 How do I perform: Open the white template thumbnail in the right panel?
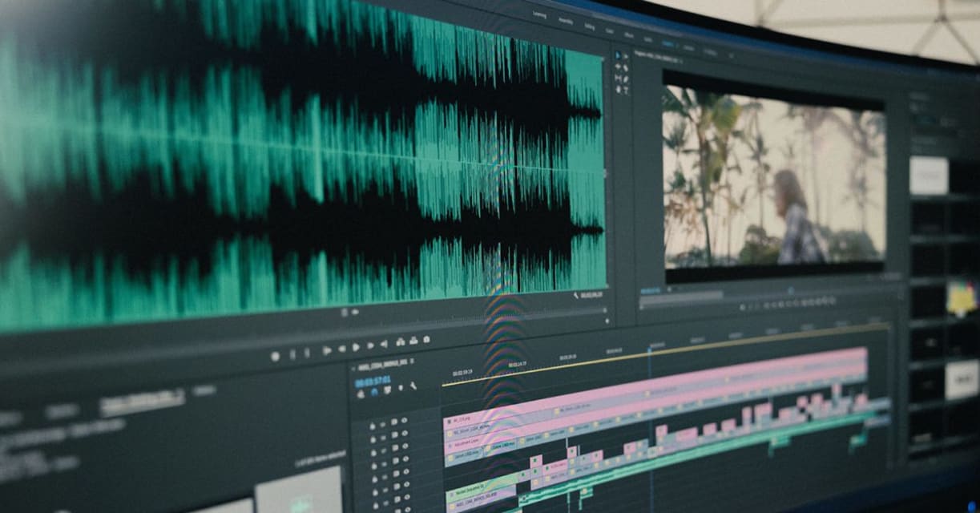pos(929,175)
